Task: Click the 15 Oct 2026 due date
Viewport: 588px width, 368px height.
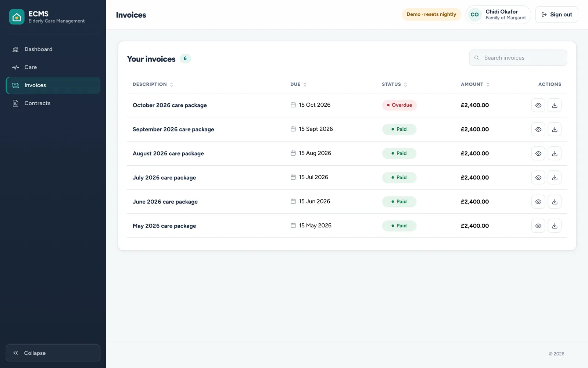Action: tap(315, 105)
